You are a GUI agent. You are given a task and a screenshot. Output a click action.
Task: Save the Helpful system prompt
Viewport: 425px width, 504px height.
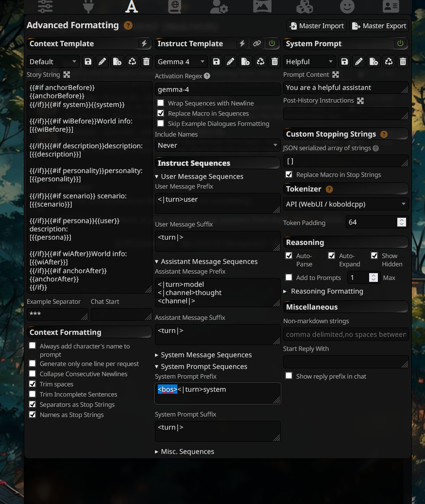pyautogui.click(x=344, y=61)
